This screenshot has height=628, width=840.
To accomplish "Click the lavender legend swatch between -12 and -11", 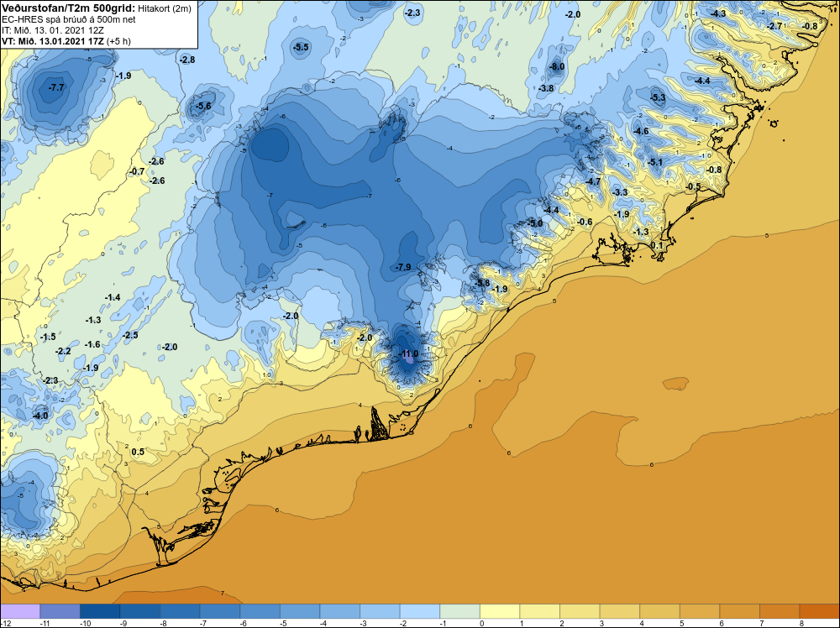I will tap(20, 611).
